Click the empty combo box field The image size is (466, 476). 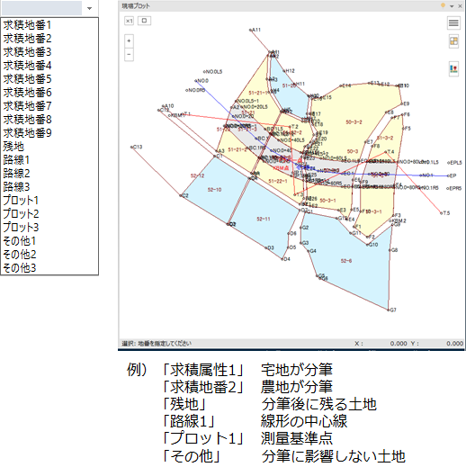pyautogui.click(x=42, y=8)
